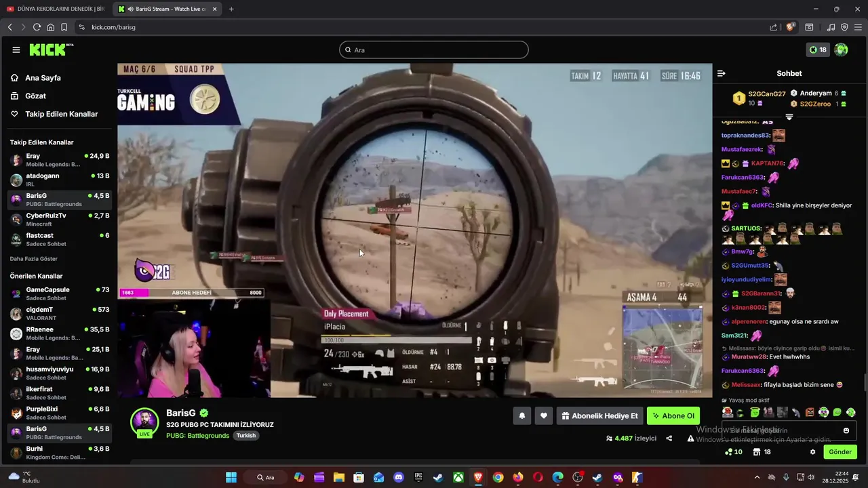Screen dimensions: 868x488
Task: Click the report warning triangle icon
Action: [690, 439]
